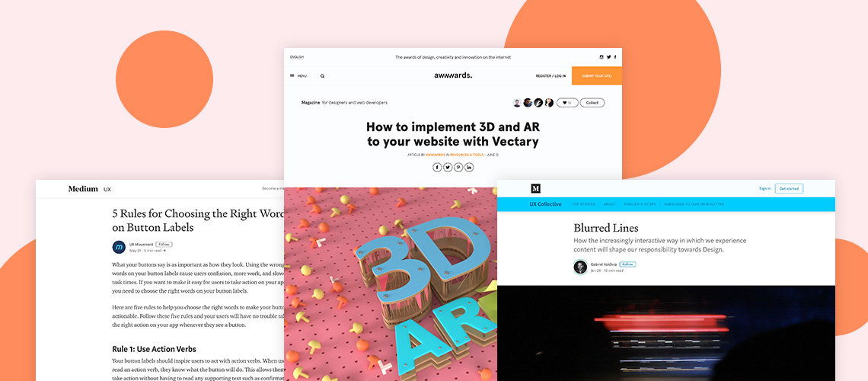Open the orange AWWWARDS author link
The height and width of the screenshot is (381, 868).
[436, 155]
